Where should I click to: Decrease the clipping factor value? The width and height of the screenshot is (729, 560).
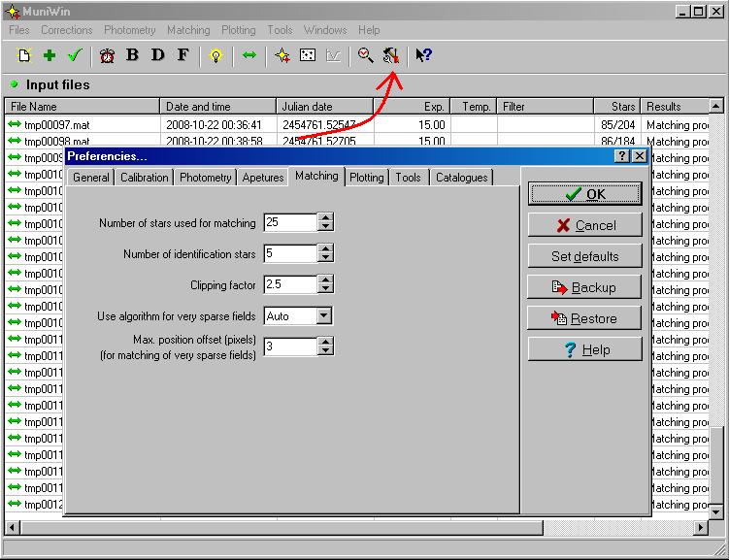[x=325, y=290]
